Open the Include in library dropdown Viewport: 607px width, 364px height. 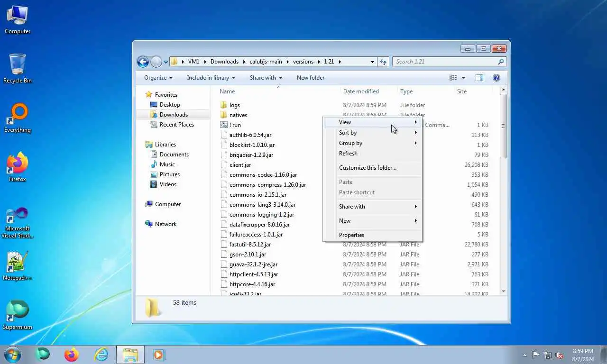[211, 78]
